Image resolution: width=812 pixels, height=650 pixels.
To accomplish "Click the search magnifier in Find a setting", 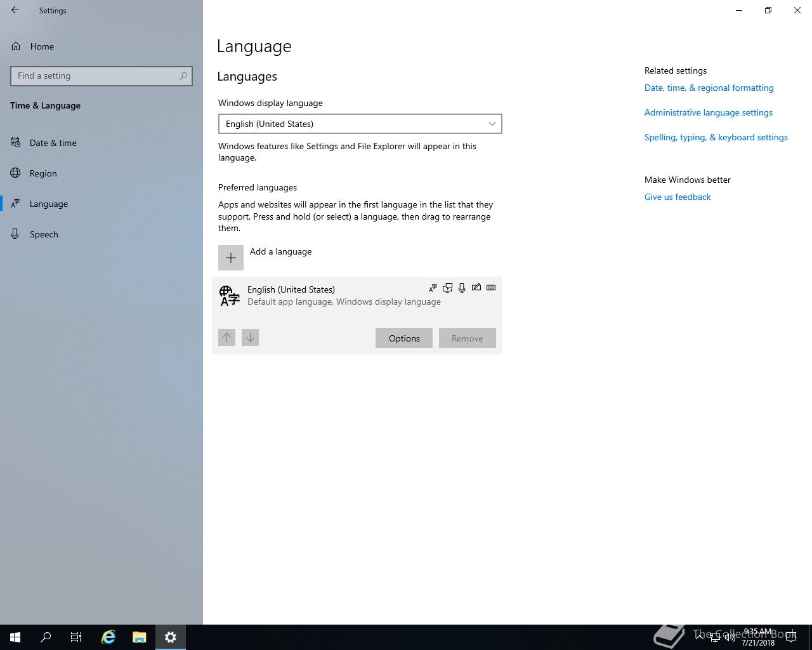I will [183, 76].
